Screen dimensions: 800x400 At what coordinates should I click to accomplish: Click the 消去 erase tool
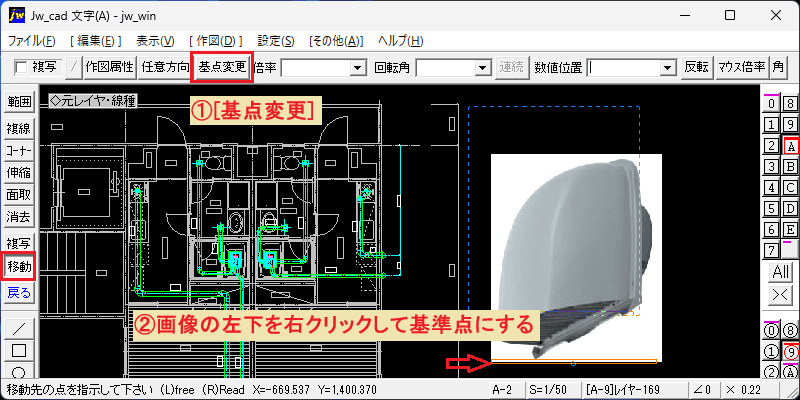click(x=19, y=217)
